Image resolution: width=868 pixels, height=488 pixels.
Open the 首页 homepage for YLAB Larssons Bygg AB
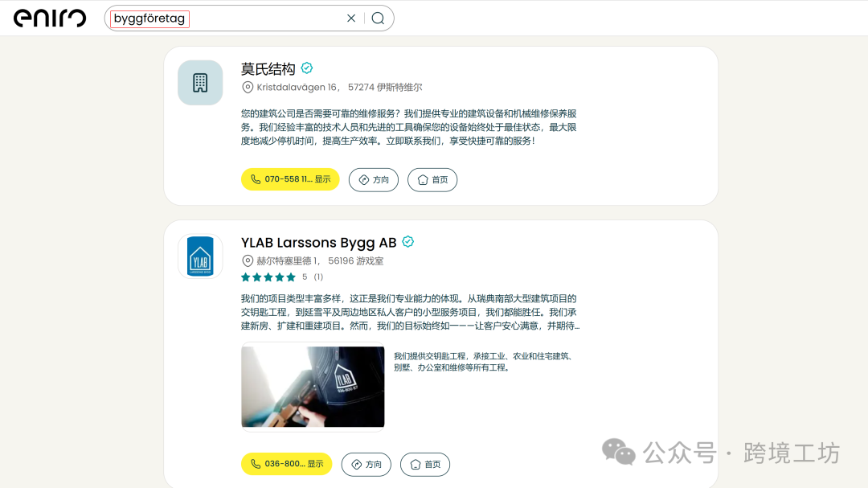(x=425, y=464)
